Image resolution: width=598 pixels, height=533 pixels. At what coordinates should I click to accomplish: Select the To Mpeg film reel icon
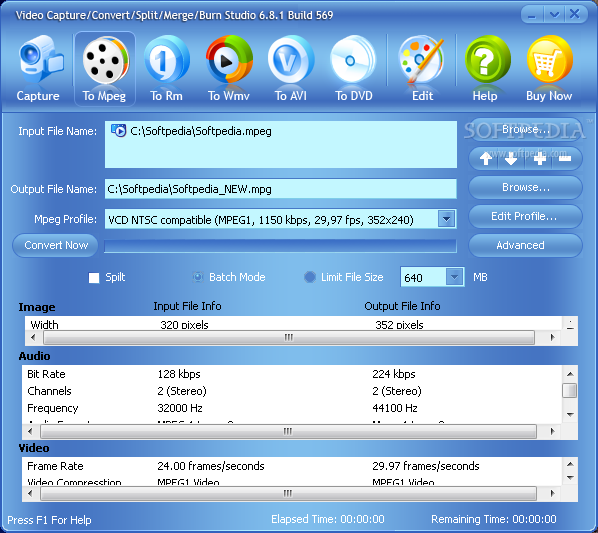click(104, 69)
